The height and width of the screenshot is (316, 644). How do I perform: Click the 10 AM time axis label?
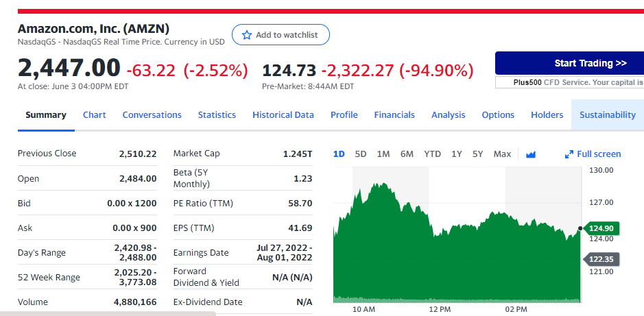(x=363, y=309)
